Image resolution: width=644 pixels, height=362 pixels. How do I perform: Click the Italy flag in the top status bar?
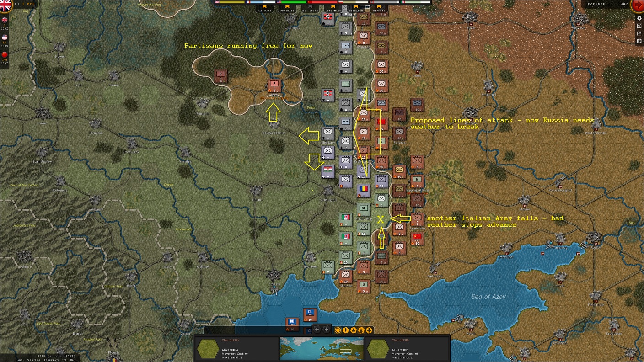coord(402,2)
